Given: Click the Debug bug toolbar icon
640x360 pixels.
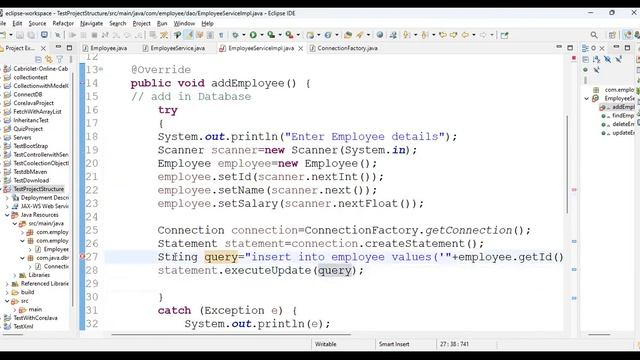Looking at the screenshot, I should [235, 35].
